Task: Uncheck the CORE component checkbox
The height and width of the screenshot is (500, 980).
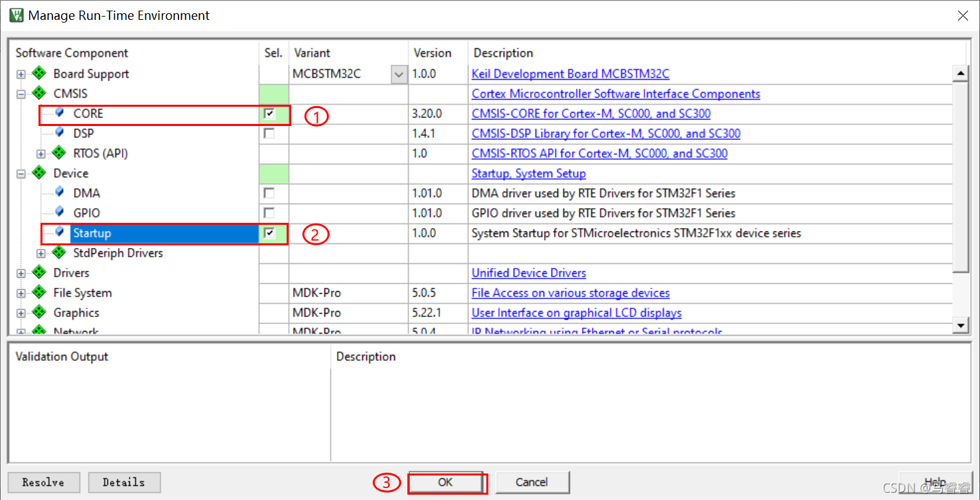Action: (x=269, y=113)
